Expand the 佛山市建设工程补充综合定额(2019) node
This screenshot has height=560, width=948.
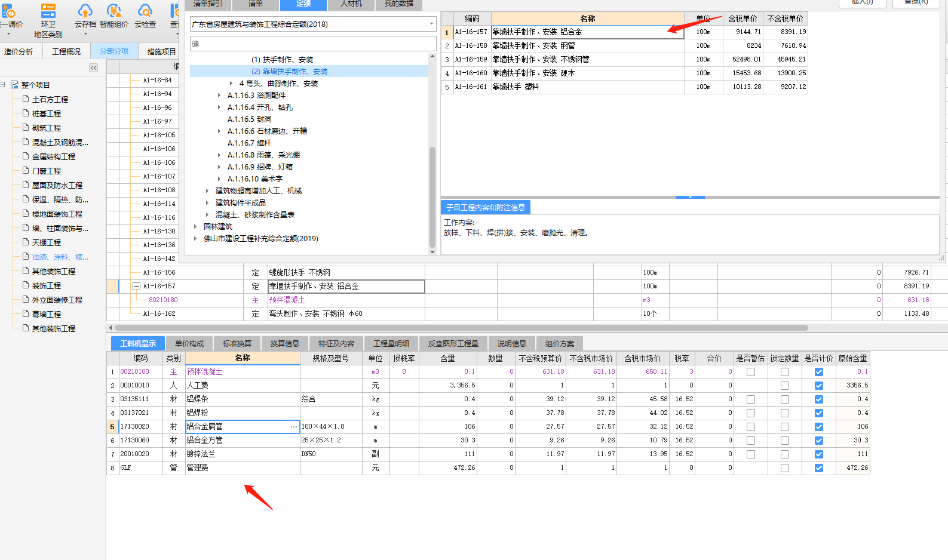tap(195, 239)
